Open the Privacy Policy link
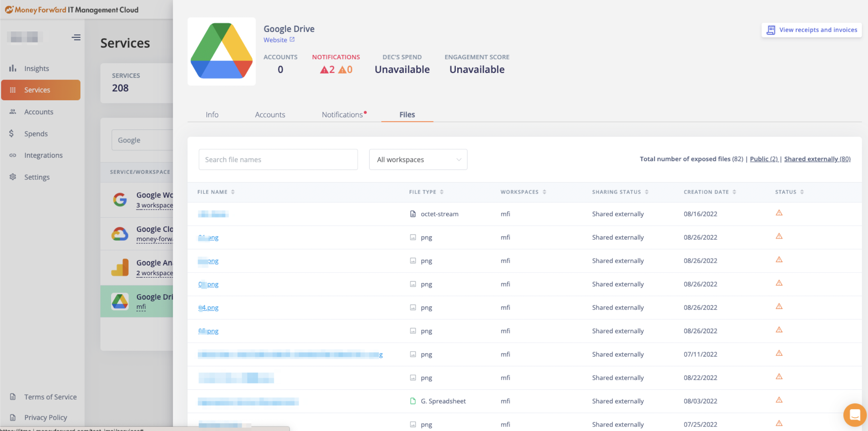868x431 pixels. (45, 417)
